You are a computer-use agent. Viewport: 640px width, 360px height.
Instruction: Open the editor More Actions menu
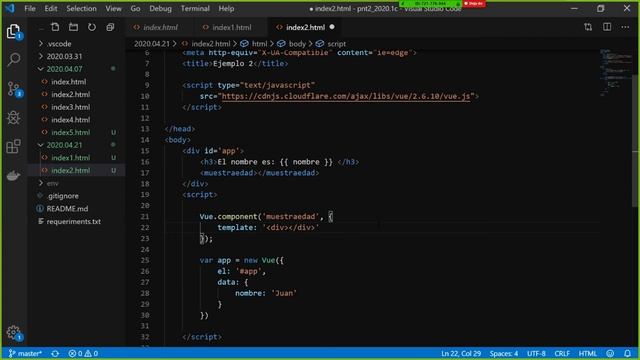[x=625, y=27]
